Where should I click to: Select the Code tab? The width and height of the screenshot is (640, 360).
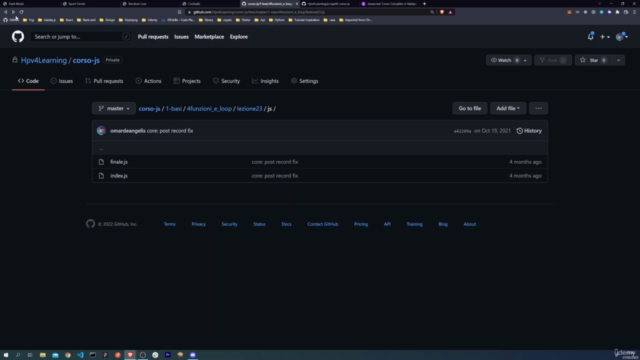coord(28,81)
